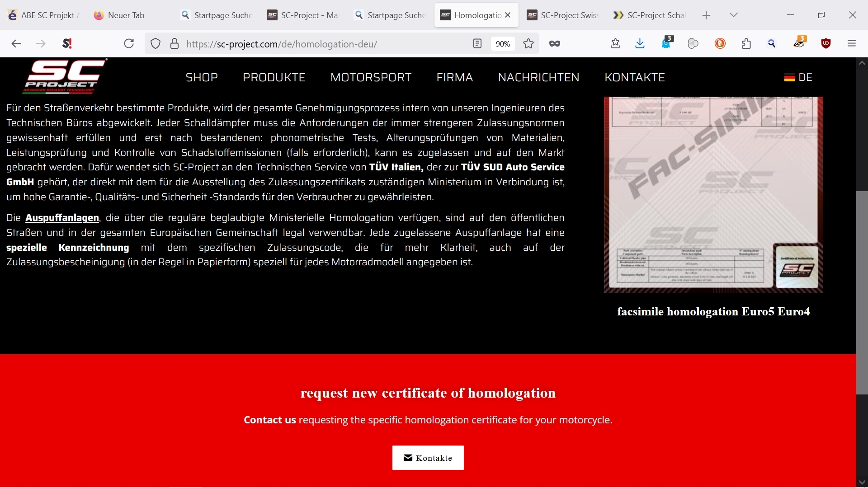868x488 pixels.
Task: Close the Homologation tab
Action: pyautogui.click(x=508, y=15)
